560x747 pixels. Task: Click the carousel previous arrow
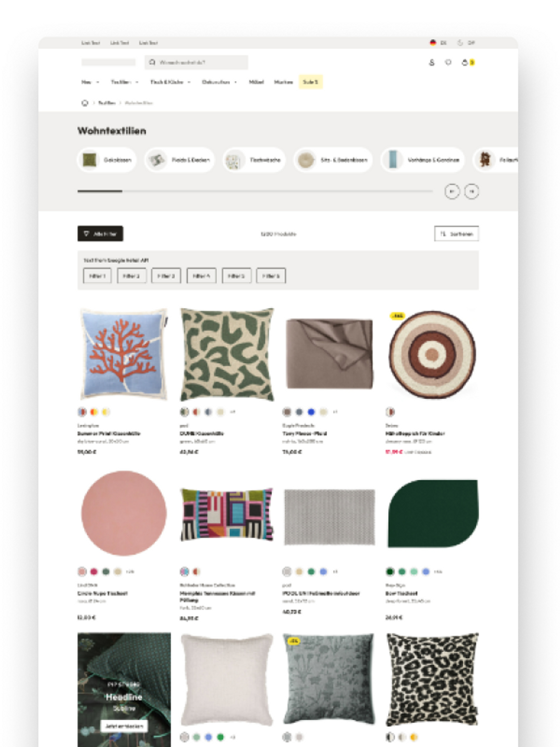pos(452,191)
